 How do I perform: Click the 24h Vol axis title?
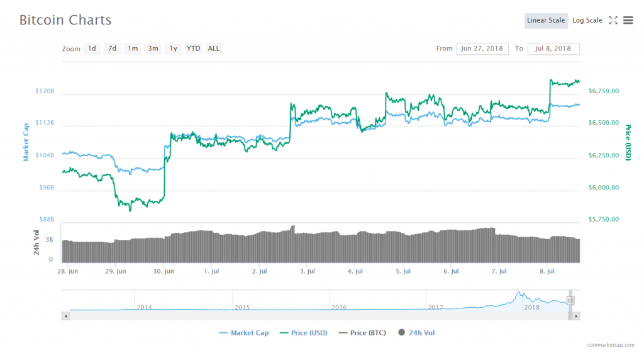click(x=36, y=242)
